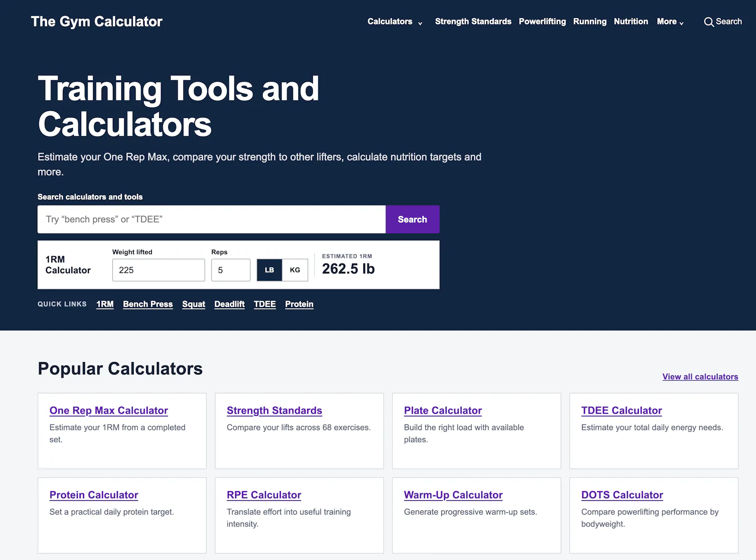The image size is (756, 560).
Task: Click the Calculators nav label
Action: 390,22
